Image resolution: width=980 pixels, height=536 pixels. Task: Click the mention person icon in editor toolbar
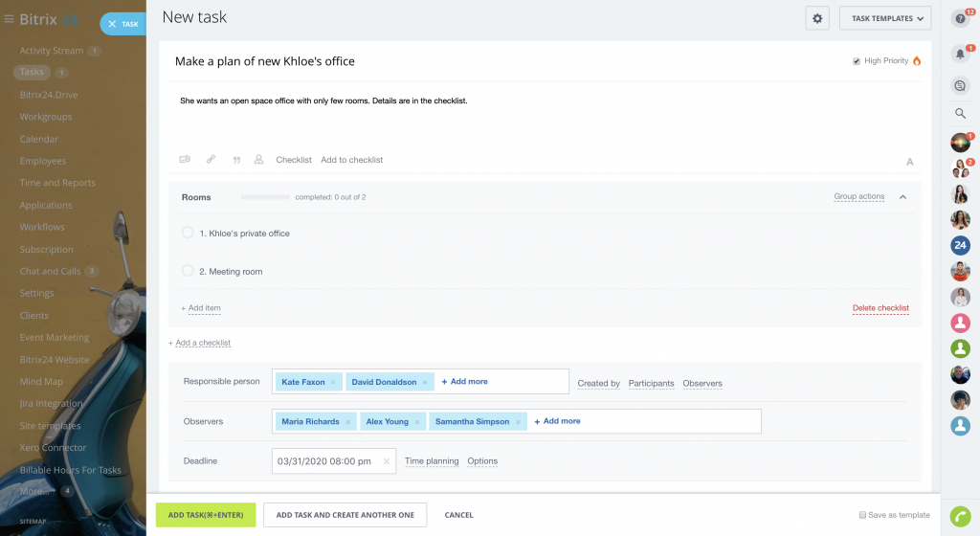coord(258,160)
